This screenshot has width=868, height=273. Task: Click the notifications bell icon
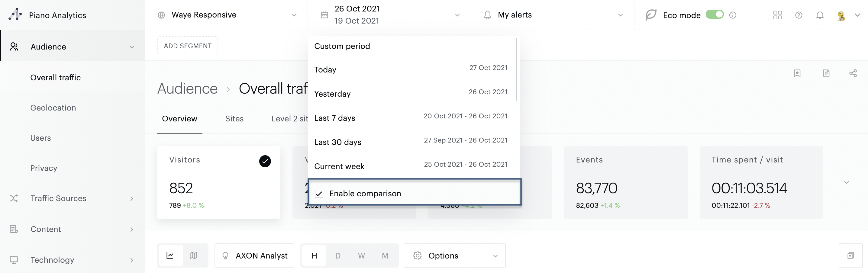(820, 15)
